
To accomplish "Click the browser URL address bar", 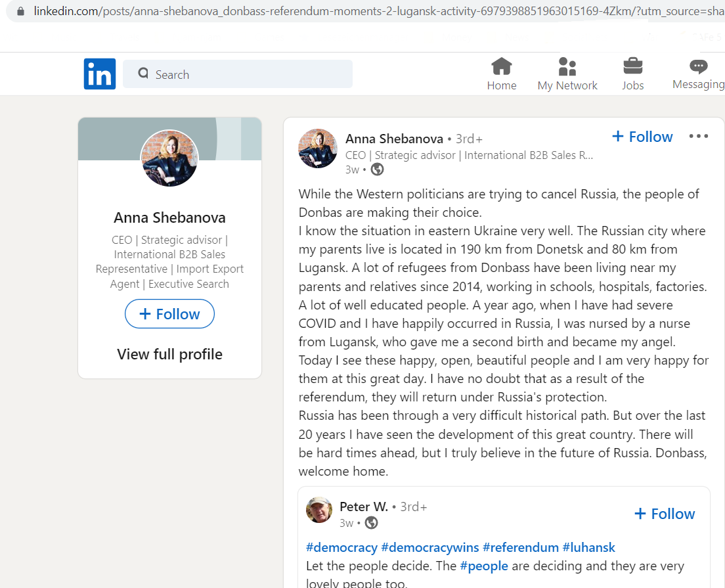I will (x=365, y=11).
